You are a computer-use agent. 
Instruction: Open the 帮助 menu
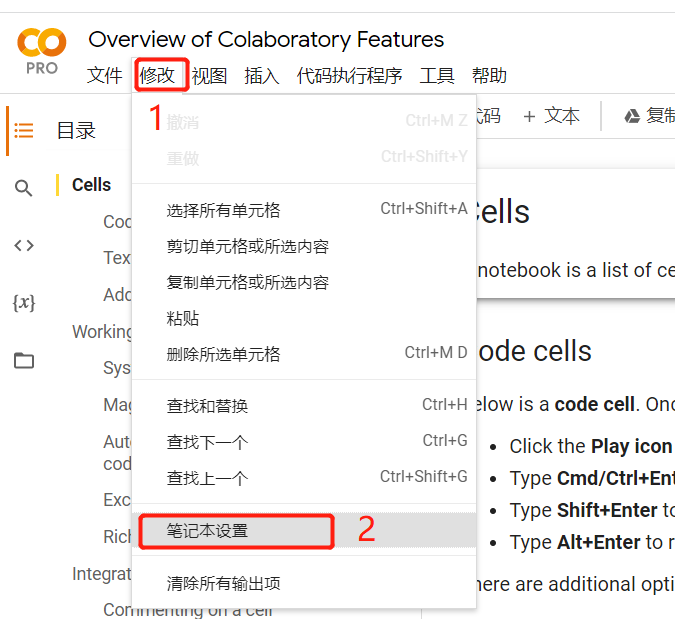(489, 76)
